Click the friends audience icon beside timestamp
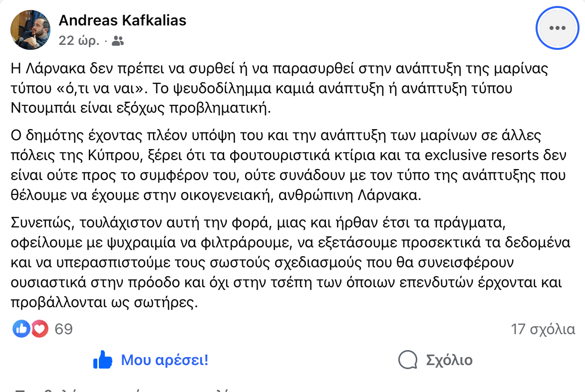This screenshot has width=585, height=392. tap(118, 41)
